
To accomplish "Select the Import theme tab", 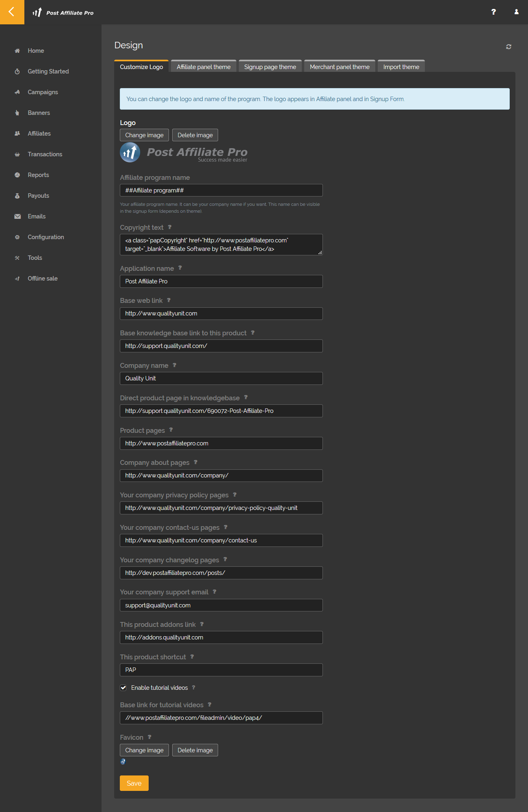I will click(x=401, y=67).
